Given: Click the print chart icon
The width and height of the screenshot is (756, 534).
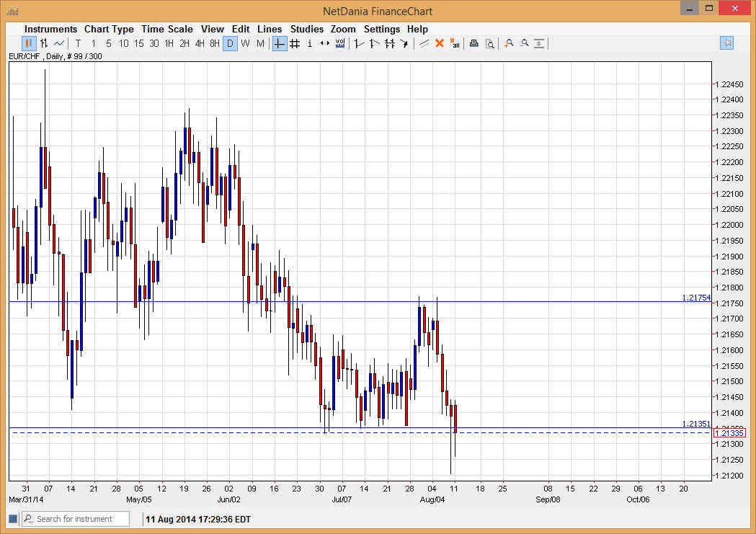Looking at the screenshot, I should coord(473,43).
